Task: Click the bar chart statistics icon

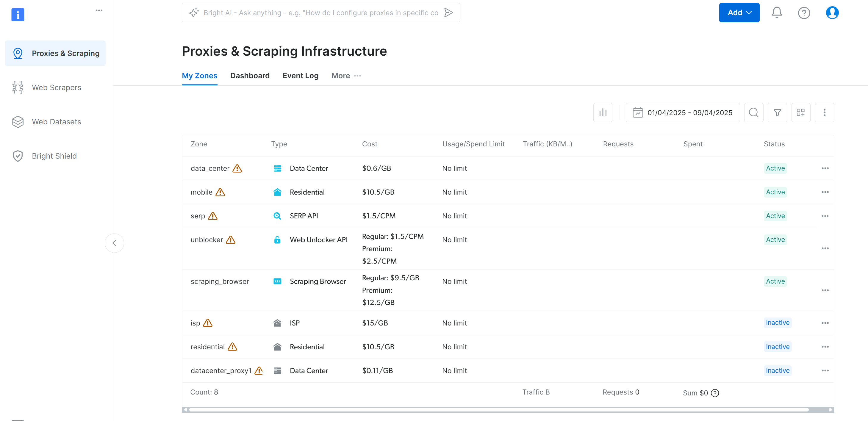Action: (603, 112)
